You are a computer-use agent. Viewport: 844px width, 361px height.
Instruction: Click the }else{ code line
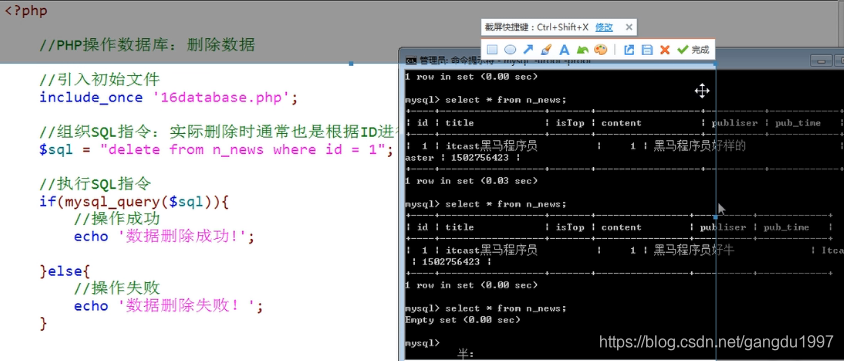[66, 271]
